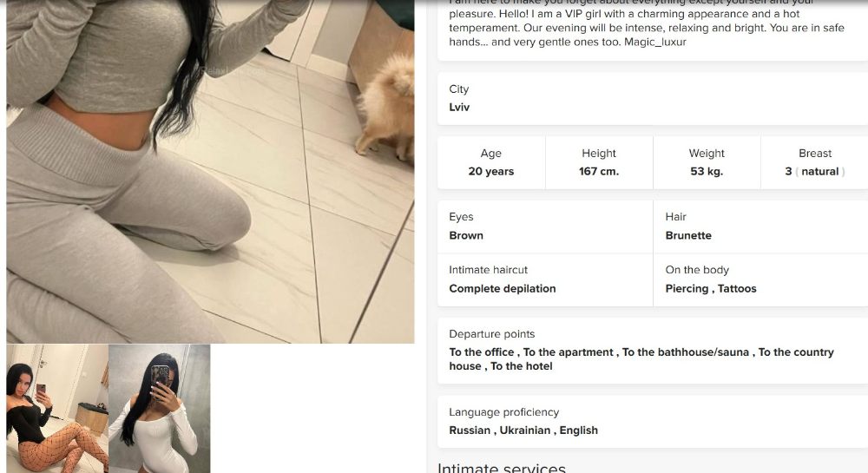
Task: Click the Age 20 years cell
Action: click(491, 162)
